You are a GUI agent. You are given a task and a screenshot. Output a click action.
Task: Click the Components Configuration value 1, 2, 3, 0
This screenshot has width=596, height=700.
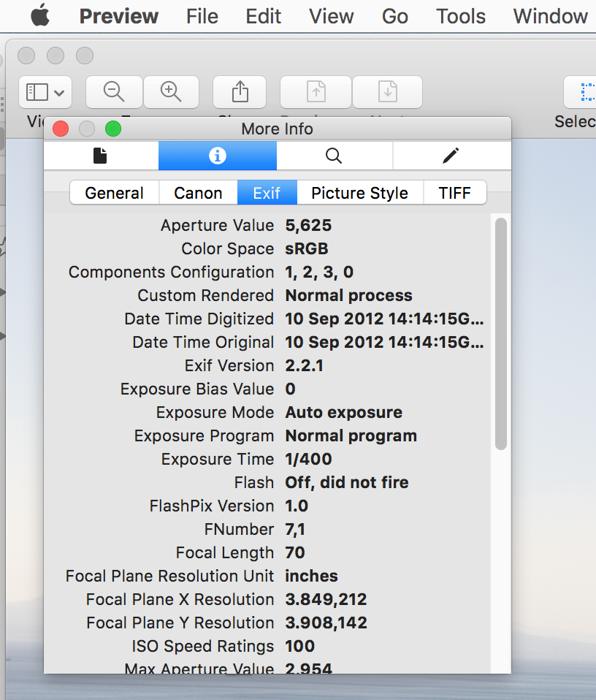point(319,273)
